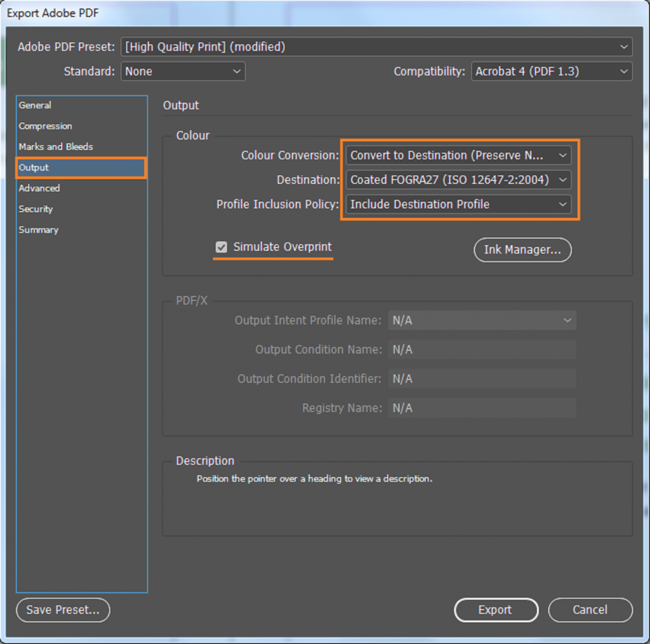Select the Output section in sidebar
This screenshot has height=644, width=650.
[x=81, y=168]
